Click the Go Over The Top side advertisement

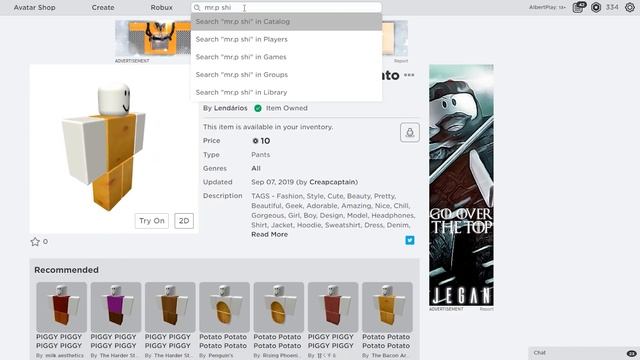click(x=461, y=185)
